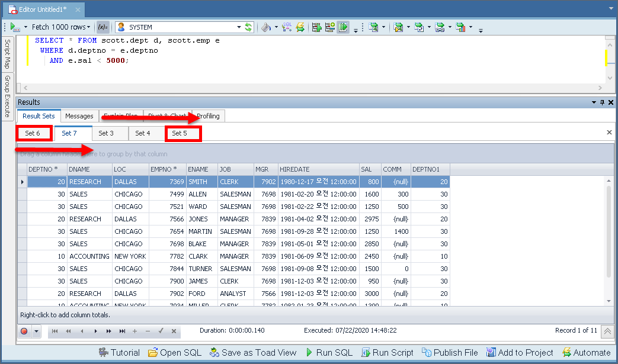Click the plus insert row button
Viewport: 618px width, 364px height.
pos(135,331)
